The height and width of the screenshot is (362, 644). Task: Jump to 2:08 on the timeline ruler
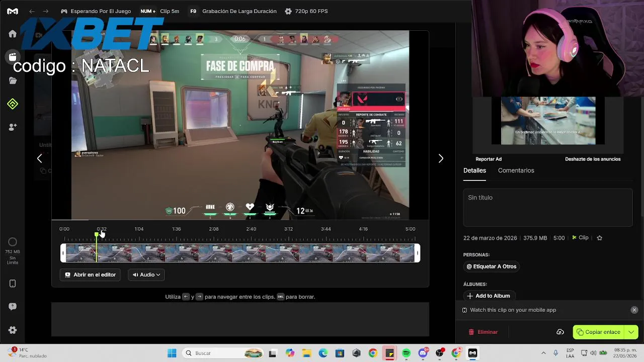(x=214, y=229)
